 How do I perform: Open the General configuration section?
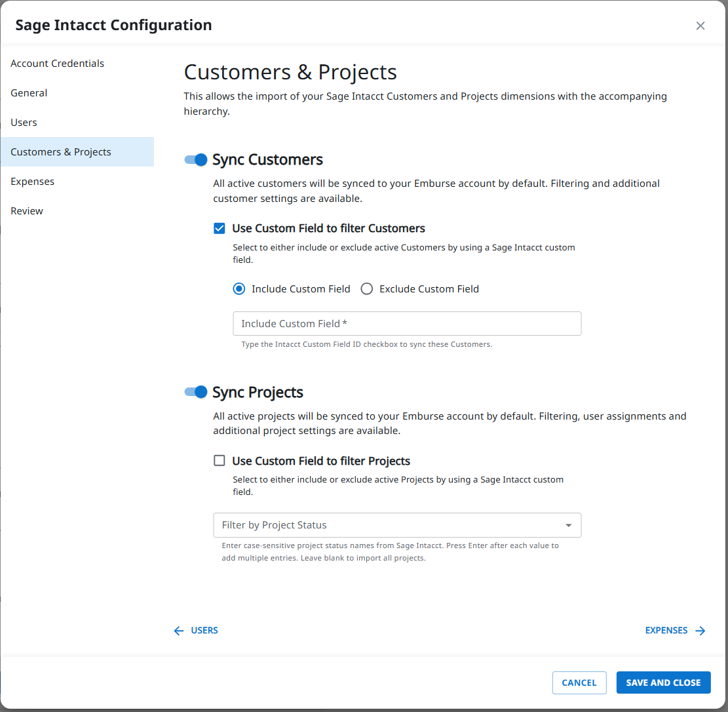click(29, 92)
